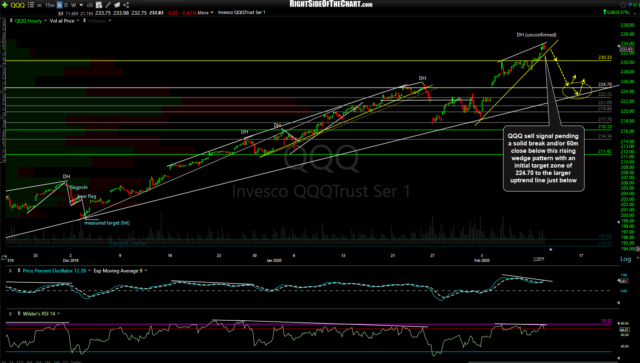This screenshot has height=363, width=640.
Task: Click the 'Dec 2019' date on time axis
Action: click(x=71, y=260)
